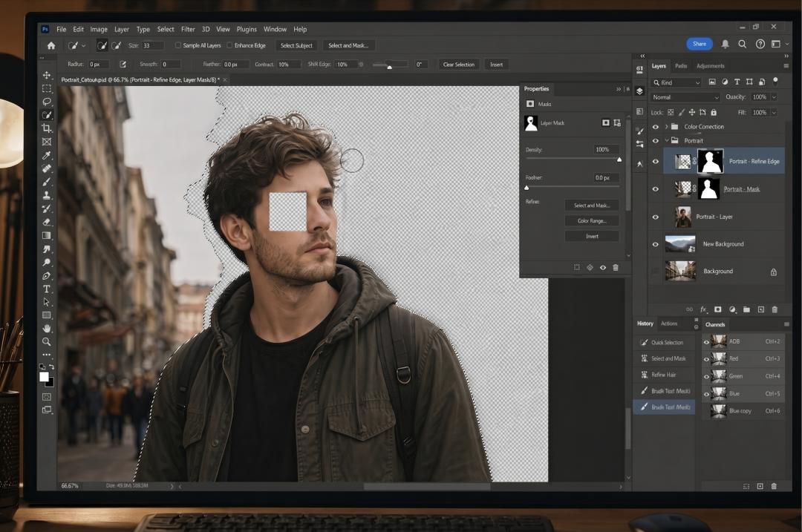This screenshot has height=532, width=802.
Task: Choose the Horizontal Type tool
Action: [x=47, y=289]
